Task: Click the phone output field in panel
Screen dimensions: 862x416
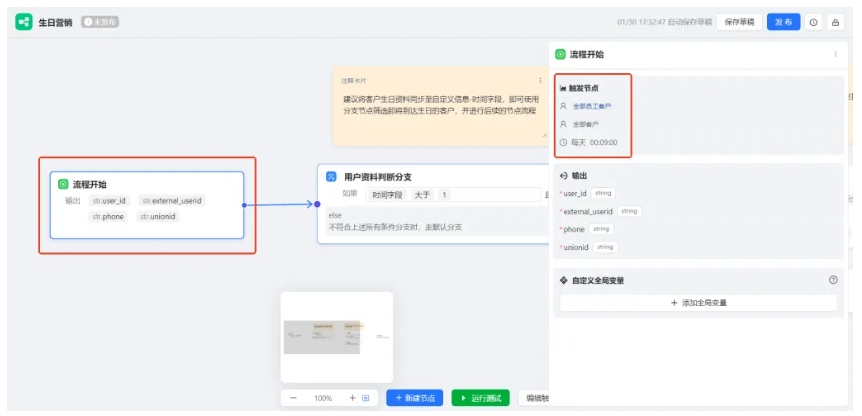Action: tap(573, 229)
